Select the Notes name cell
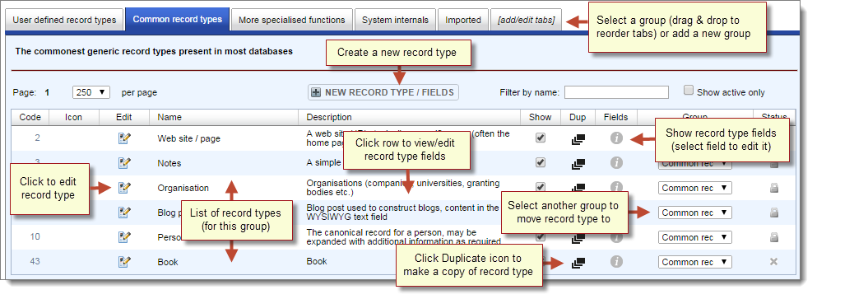 click(169, 163)
